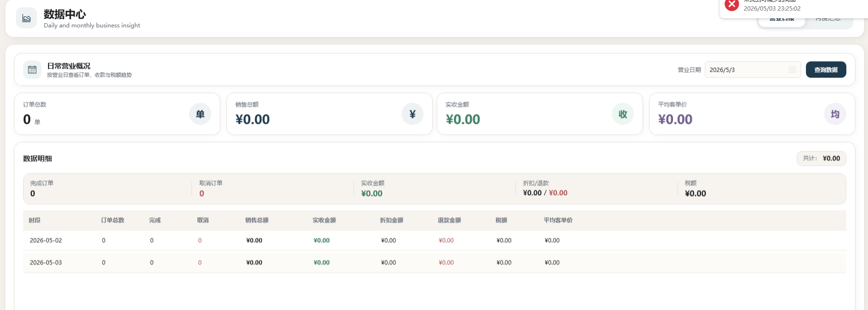This screenshot has width=868, height=310.
Task: Click the 数据中心 title
Action: [65, 14]
